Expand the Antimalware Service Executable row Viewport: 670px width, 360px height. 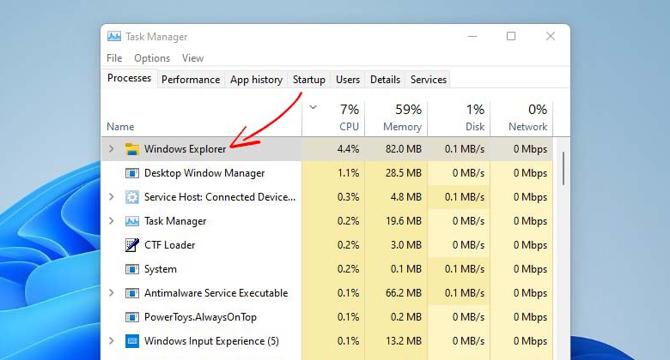click(x=111, y=293)
